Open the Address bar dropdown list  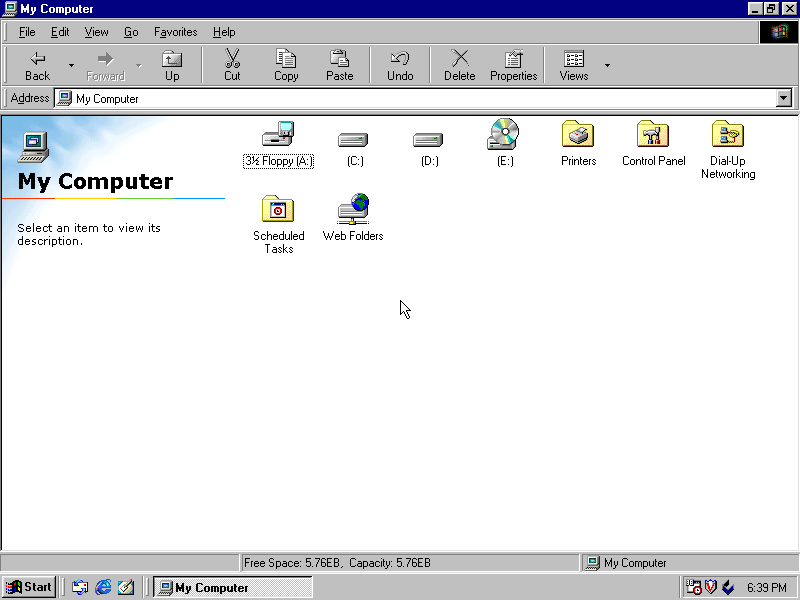[783, 98]
